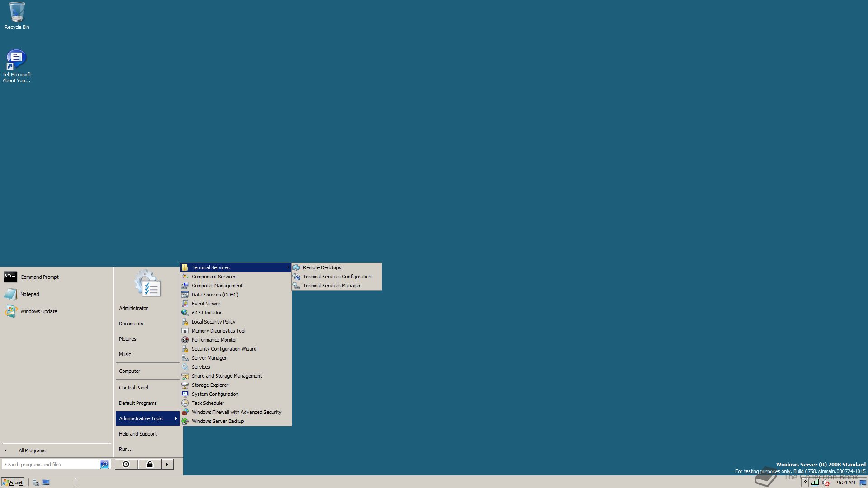Click the Remote Desktops icon
This screenshot has height=488, width=868.
pyautogui.click(x=296, y=267)
